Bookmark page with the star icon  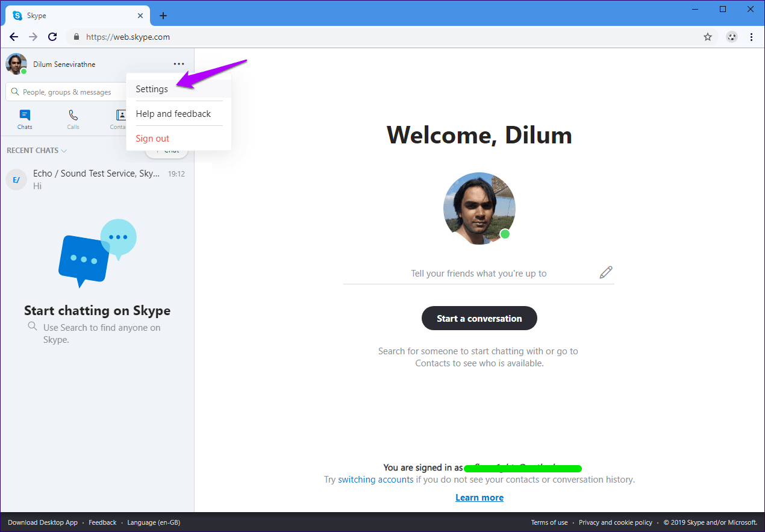pyautogui.click(x=708, y=37)
